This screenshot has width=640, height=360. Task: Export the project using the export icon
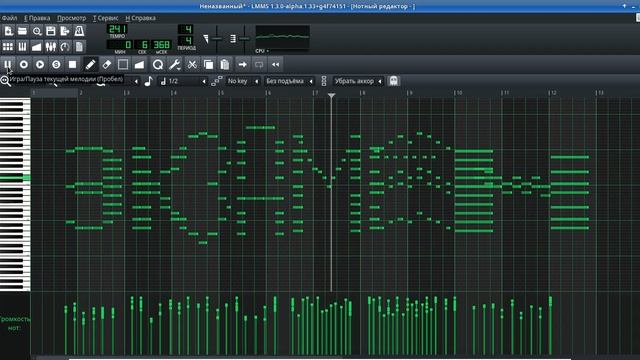pyautogui.click(x=65, y=31)
